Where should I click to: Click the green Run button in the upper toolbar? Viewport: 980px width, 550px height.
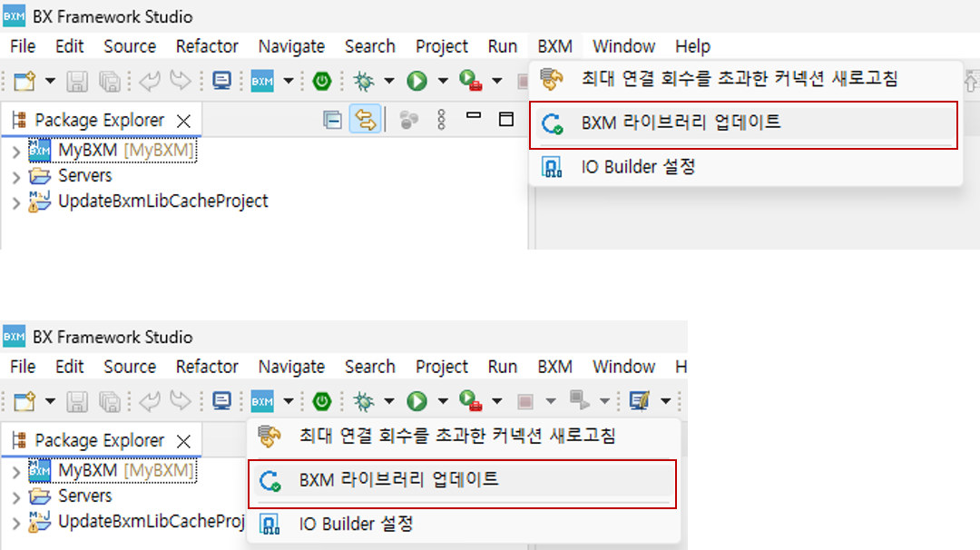416,81
